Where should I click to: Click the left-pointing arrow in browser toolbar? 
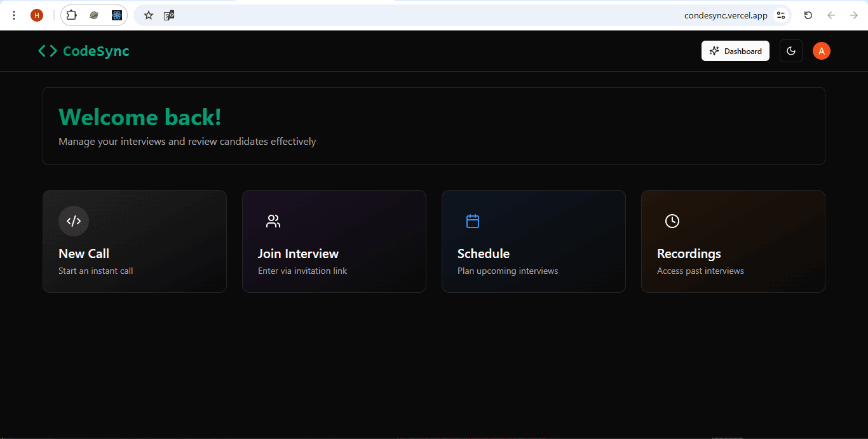point(831,15)
